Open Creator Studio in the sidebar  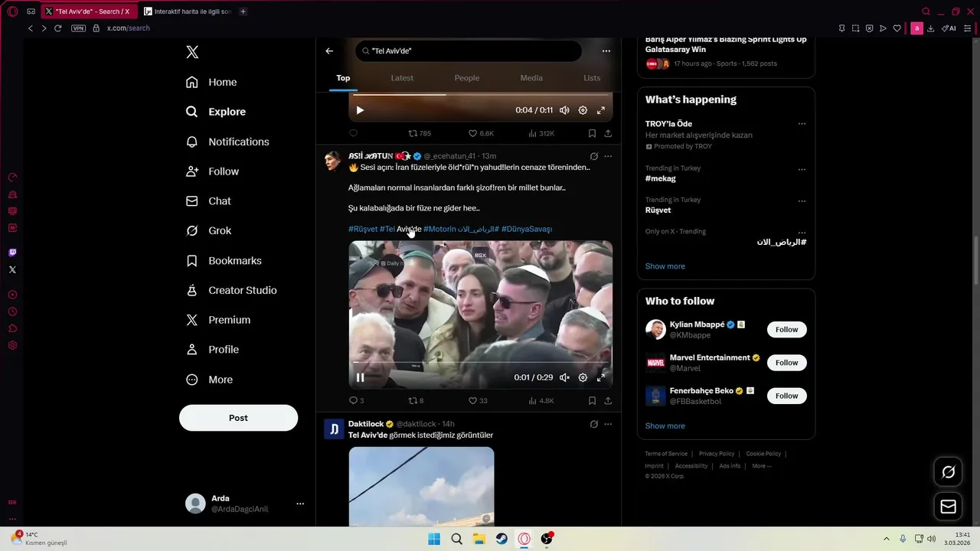click(x=232, y=290)
